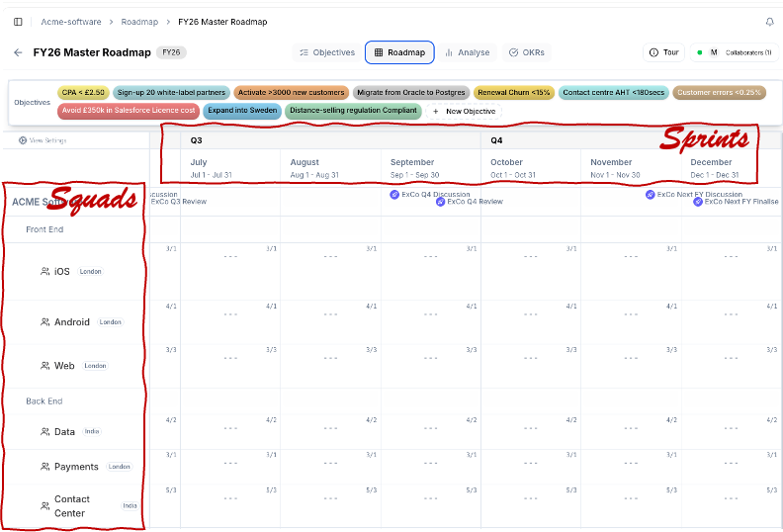Image resolution: width=783 pixels, height=532 pixels.
Task: Collapse the Back End squad group
Action: (44, 401)
